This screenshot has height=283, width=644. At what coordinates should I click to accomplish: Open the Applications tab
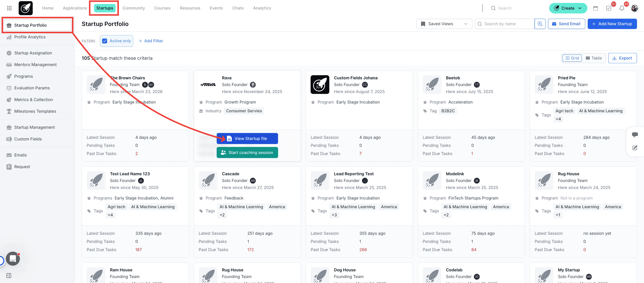click(x=75, y=8)
